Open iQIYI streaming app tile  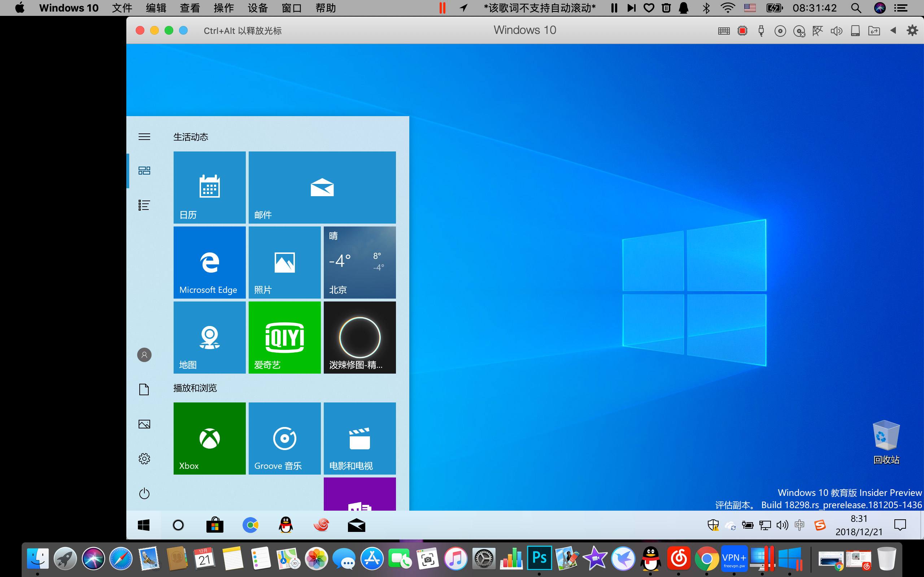coord(285,338)
